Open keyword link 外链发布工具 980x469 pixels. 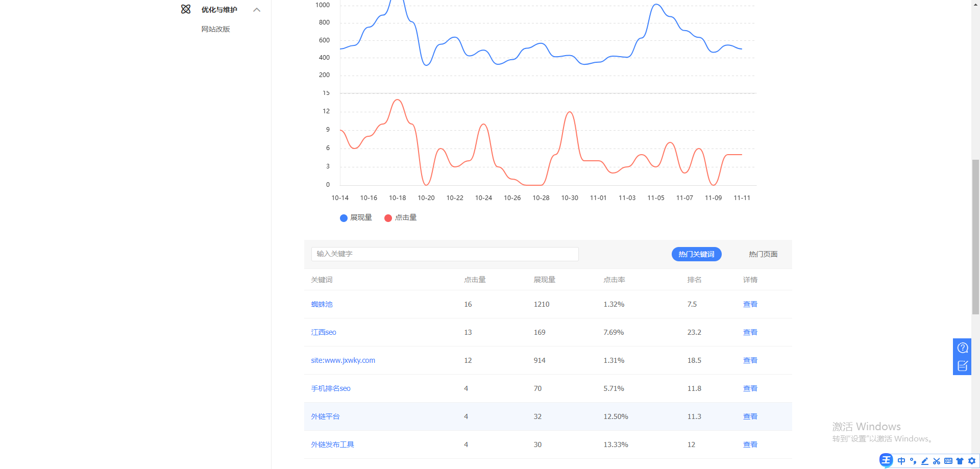pyautogui.click(x=332, y=445)
